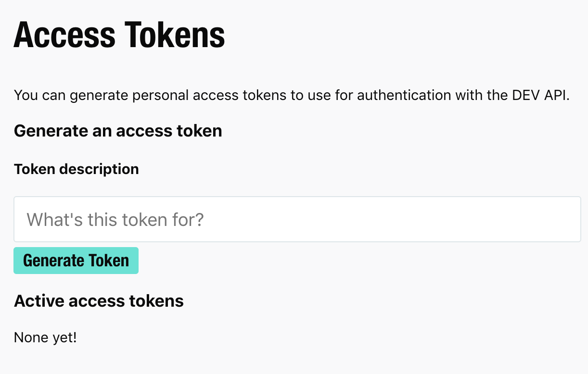Viewport: 588px width, 374px height.
Task: Click between the input field and Generate Token
Action: pyautogui.click(x=289, y=244)
